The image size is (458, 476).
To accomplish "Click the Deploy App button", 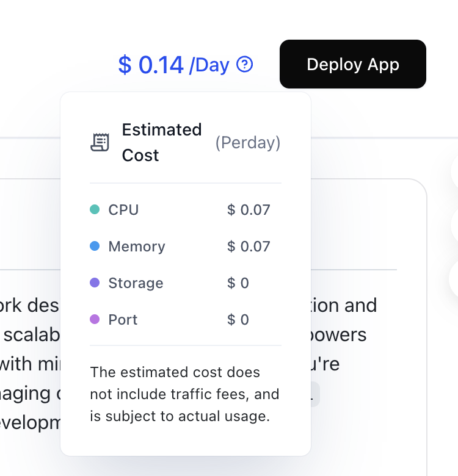I will coord(352,64).
